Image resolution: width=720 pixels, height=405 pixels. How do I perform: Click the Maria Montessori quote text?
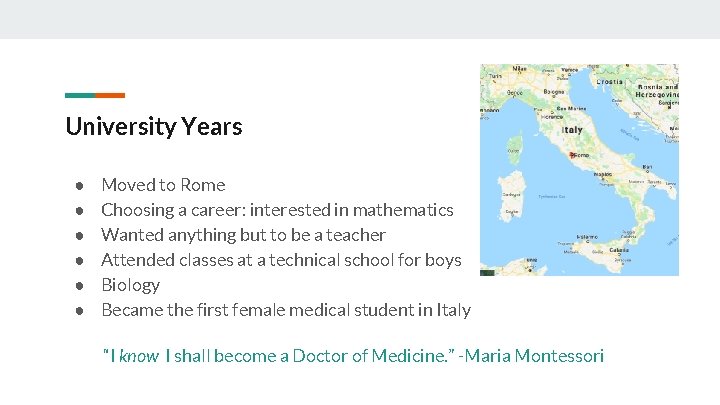(353, 355)
